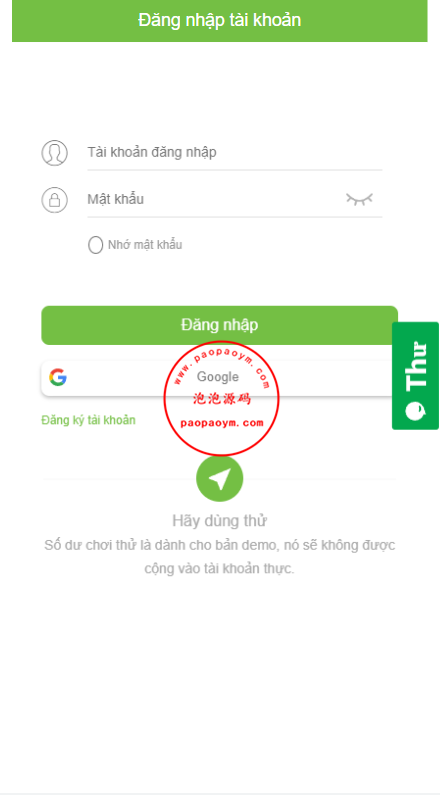
Task: Sign in with the Google button
Action: click(219, 378)
